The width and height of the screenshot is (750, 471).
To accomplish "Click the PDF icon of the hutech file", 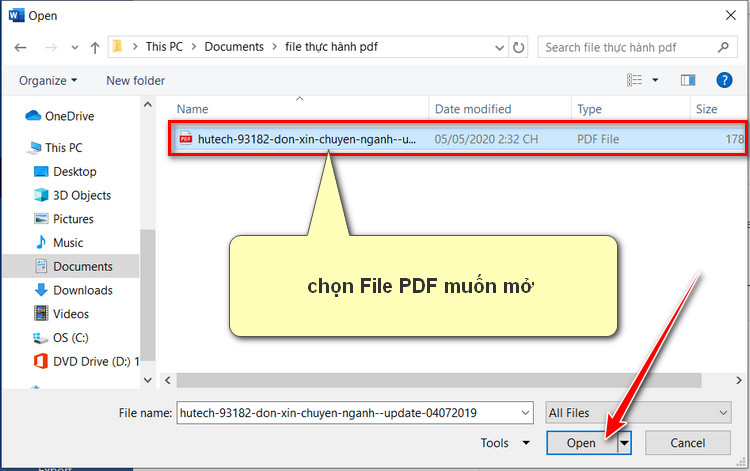I will coord(186,139).
